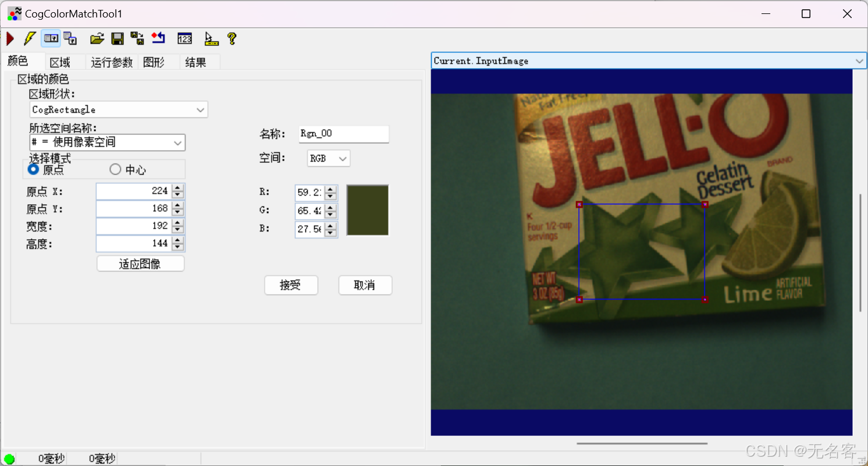
Task: Click the image view vertical scrollbar
Action: (860, 252)
